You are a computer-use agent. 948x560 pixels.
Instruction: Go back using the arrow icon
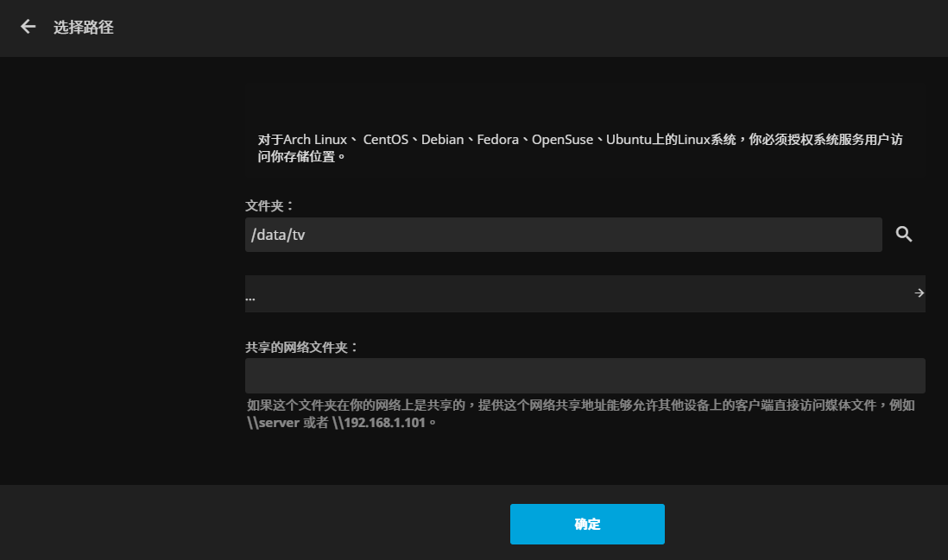point(28,27)
